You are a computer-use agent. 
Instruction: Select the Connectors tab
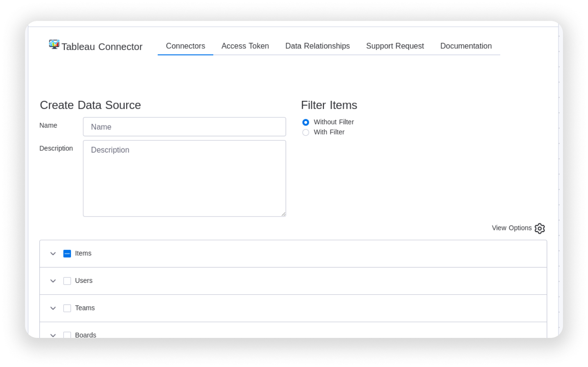(x=185, y=46)
